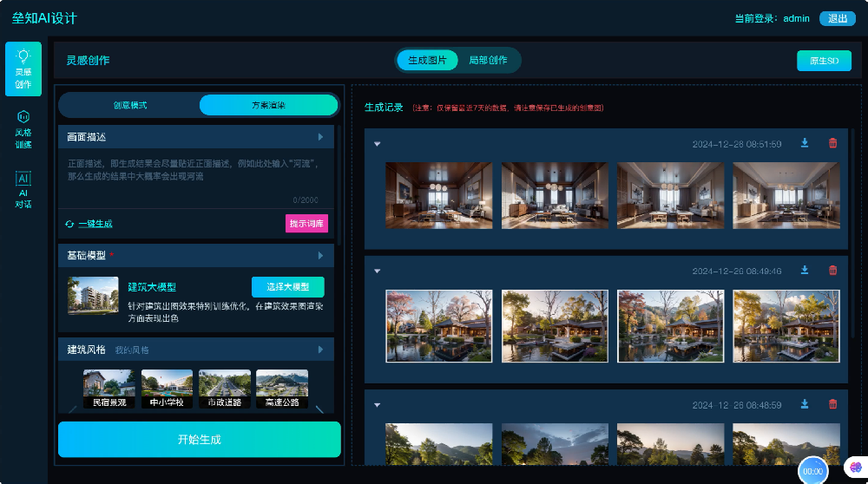Viewport: 868px width, 484px height.
Task: Switch to the 局部创作 toggle
Action: [x=488, y=61]
